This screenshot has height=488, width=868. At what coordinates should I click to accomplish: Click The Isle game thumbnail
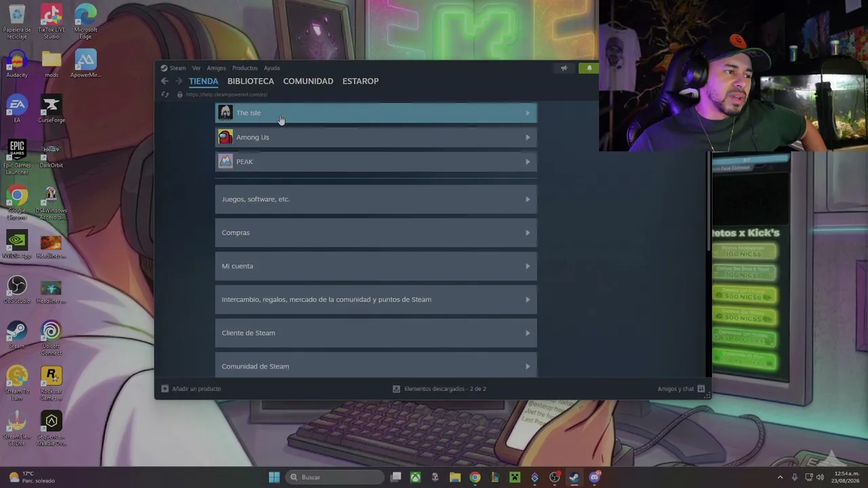[225, 113]
